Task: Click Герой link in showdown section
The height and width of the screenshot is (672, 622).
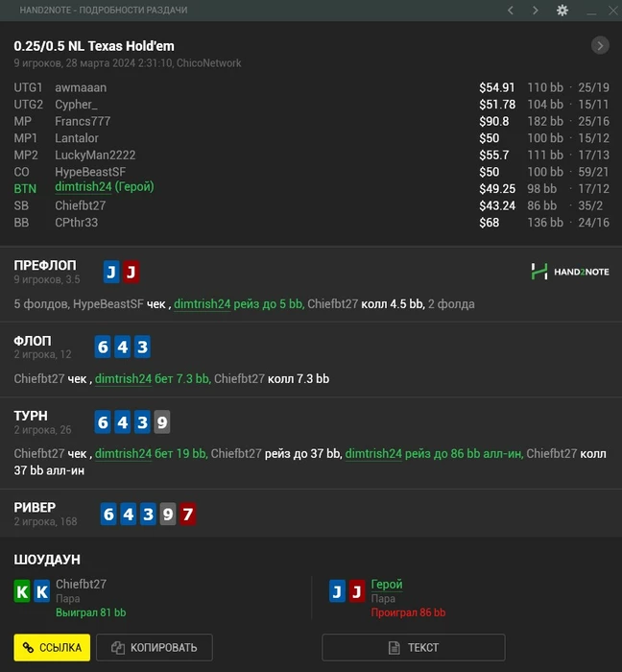Action: tap(387, 584)
